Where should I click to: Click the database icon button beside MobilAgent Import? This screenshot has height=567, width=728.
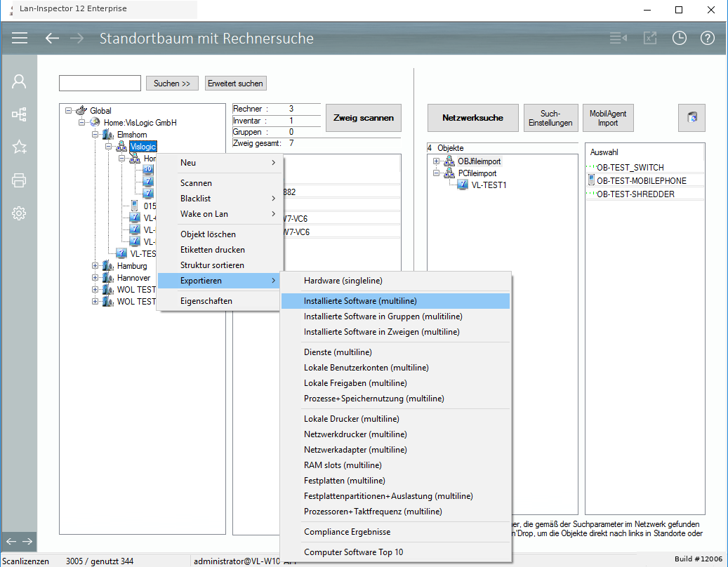pyautogui.click(x=691, y=117)
